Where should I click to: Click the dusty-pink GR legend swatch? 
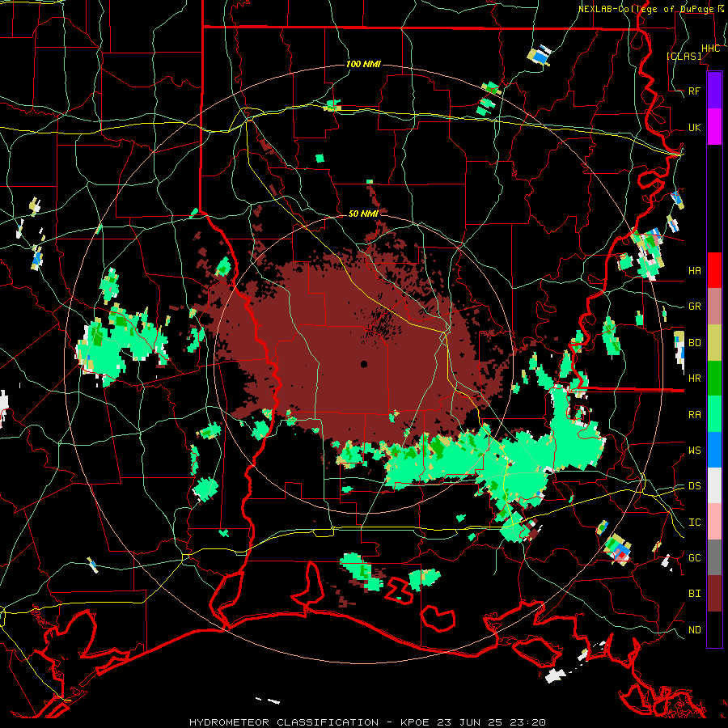714,307
